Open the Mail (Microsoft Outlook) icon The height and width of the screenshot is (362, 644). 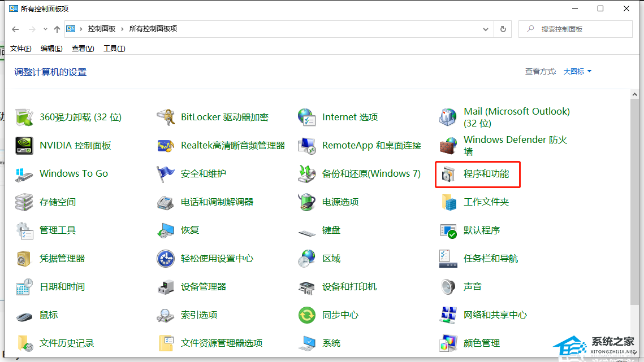448,117
